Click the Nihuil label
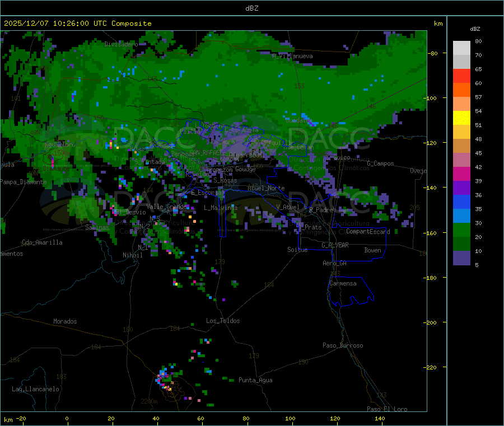504x426 pixels. pos(132,255)
